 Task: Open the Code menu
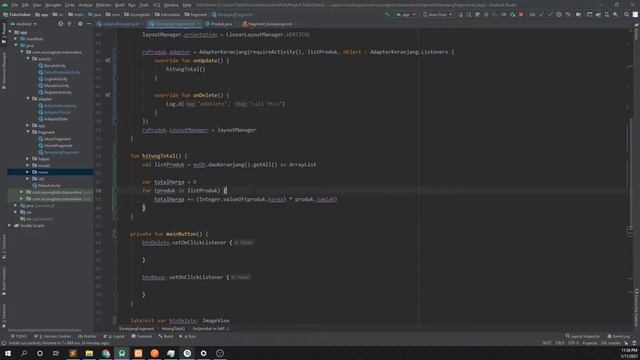coord(70,5)
